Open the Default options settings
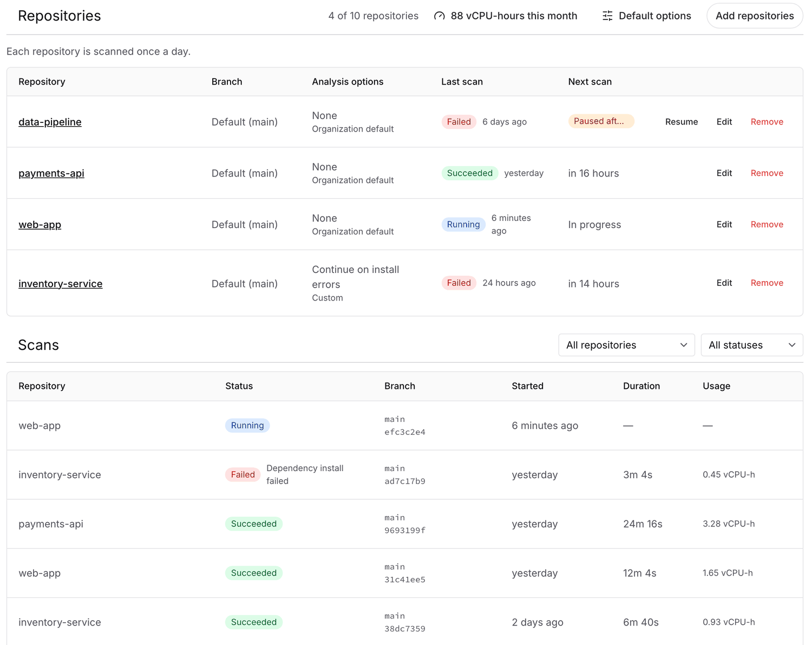This screenshot has width=812, height=645. point(647,16)
